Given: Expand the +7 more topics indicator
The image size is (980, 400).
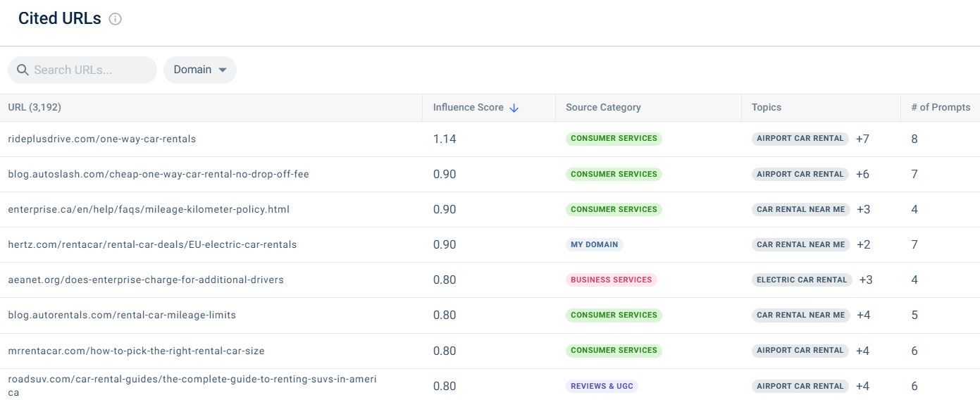Looking at the screenshot, I should (x=863, y=139).
